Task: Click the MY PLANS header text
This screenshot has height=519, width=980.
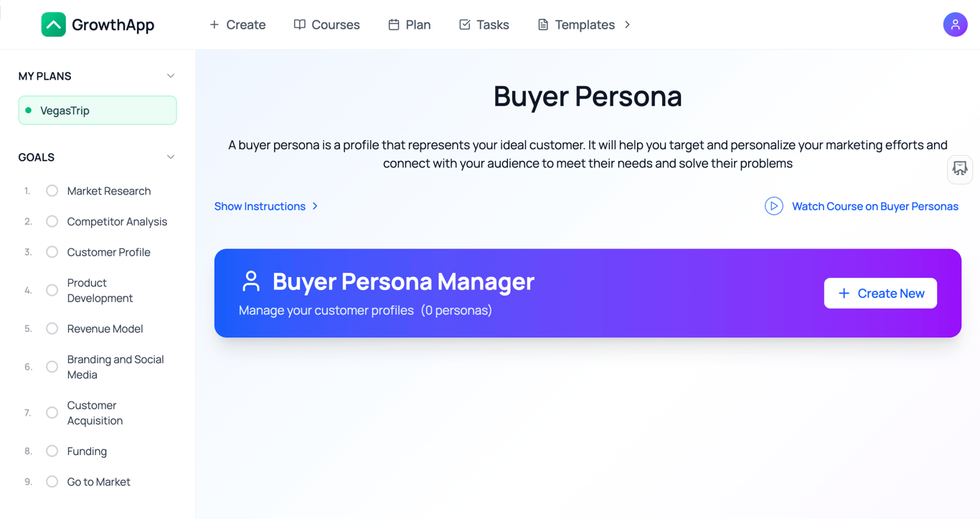Action: click(44, 76)
